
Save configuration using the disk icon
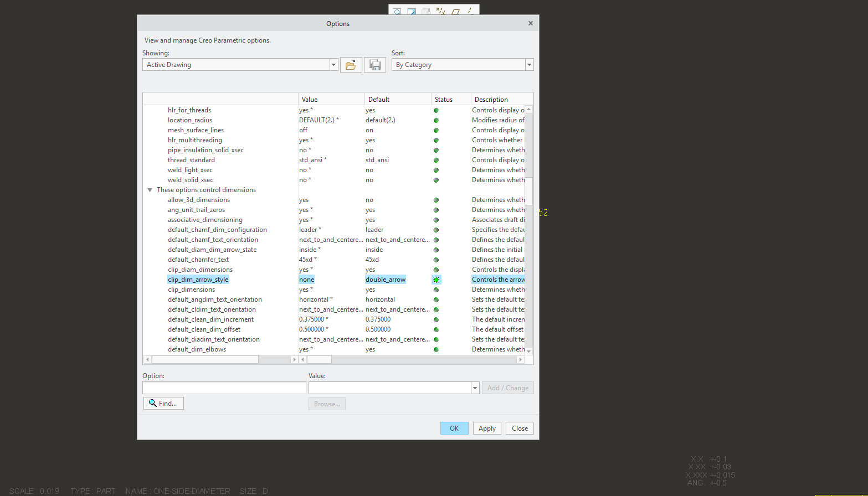point(375,65)
